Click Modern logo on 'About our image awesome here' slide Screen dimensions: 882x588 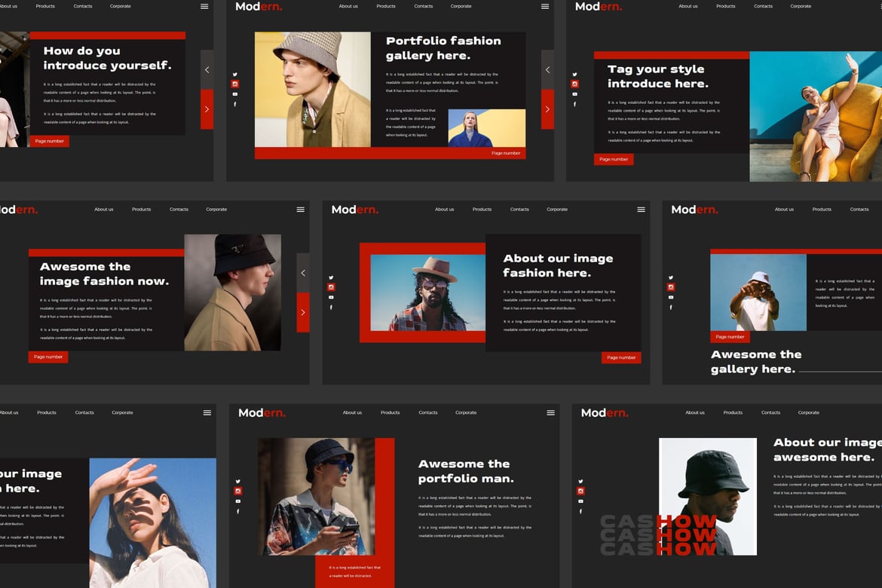pos(605,413)
